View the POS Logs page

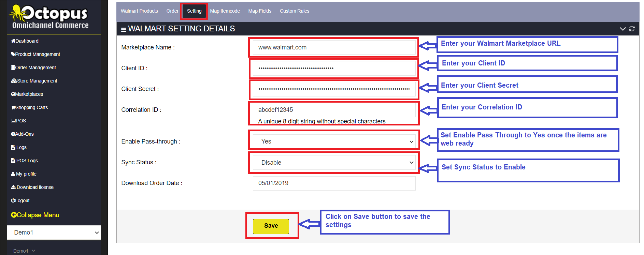[x=27, y=161]
